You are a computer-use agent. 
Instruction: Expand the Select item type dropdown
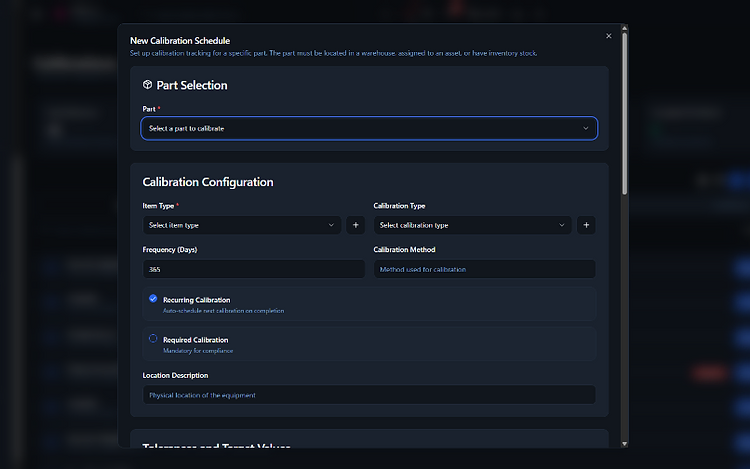[242, 225]
